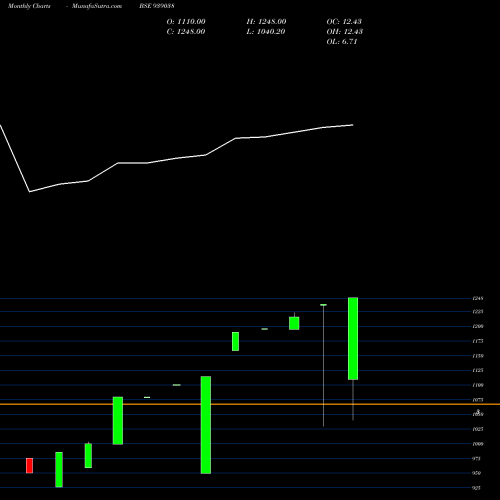500x500 pixels.
Task: Click the 1025 price axis label
Action: pyautogui.click(x=478, y=429)
